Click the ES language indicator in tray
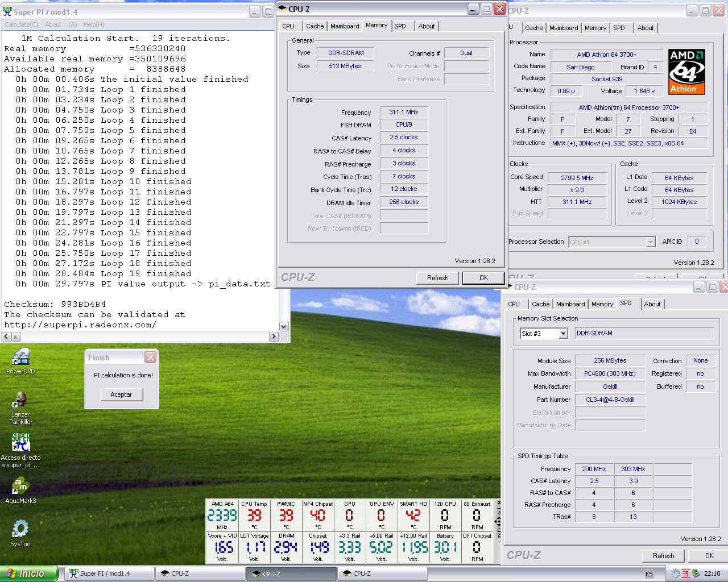This screenshot has width=728, height=582. pyautogui.click(x=649, y=574)
